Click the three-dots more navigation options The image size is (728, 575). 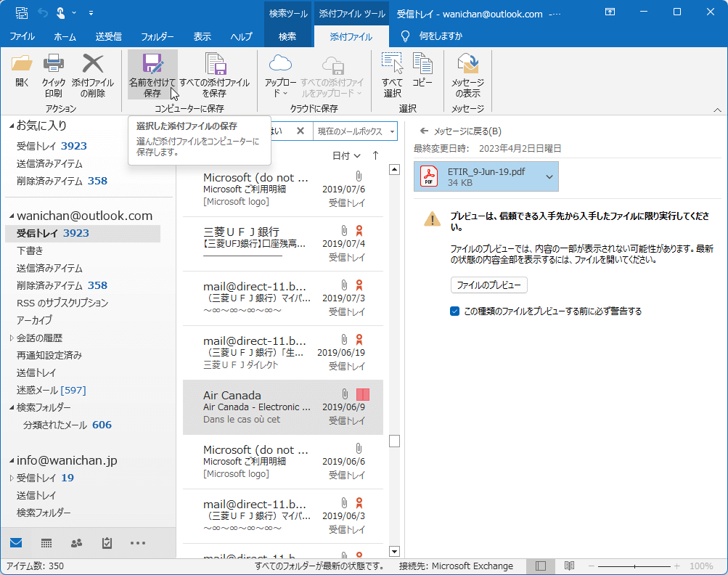click(x=138, y=543)
